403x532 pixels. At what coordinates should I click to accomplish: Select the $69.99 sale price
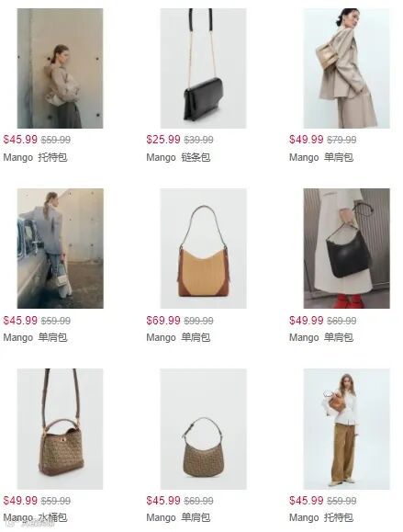click(x=163, y=321)
